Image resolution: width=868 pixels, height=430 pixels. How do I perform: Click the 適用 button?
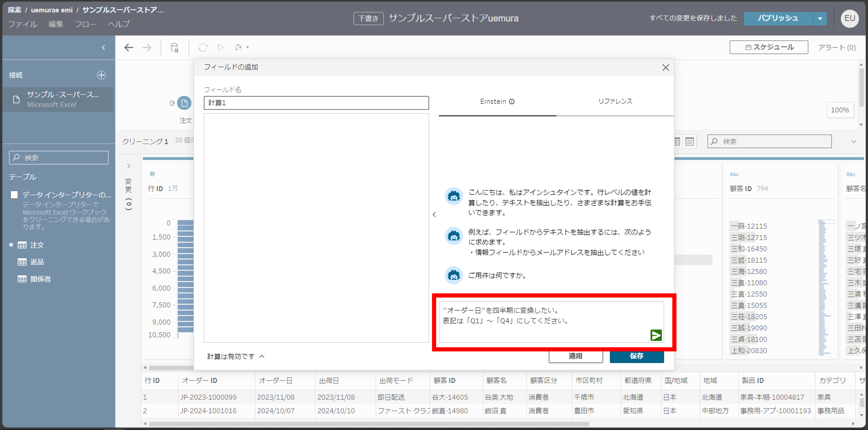[x=575, y=356]
